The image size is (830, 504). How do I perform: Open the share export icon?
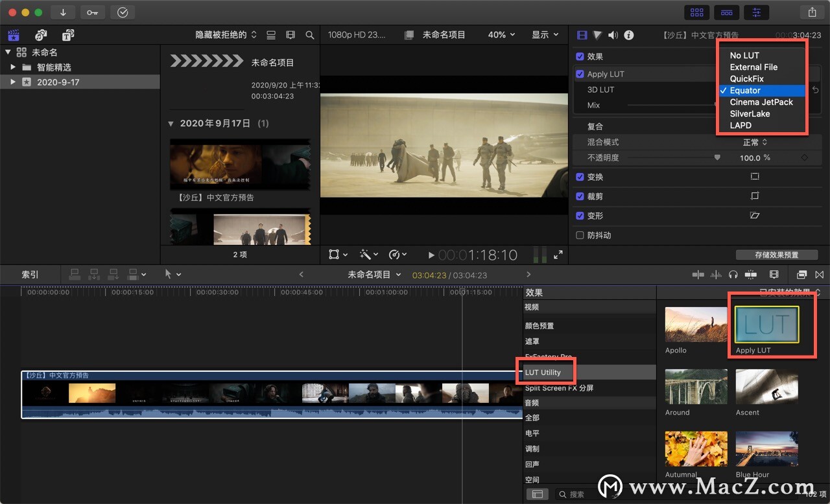click(x=812, y=12)
